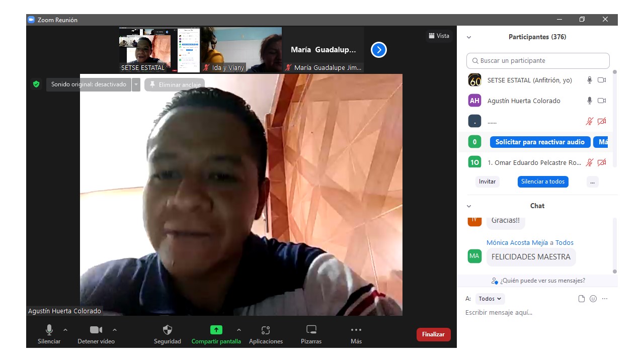Click the green encryption shield icon
644x362 pixels.
click(x=36, y=84)
